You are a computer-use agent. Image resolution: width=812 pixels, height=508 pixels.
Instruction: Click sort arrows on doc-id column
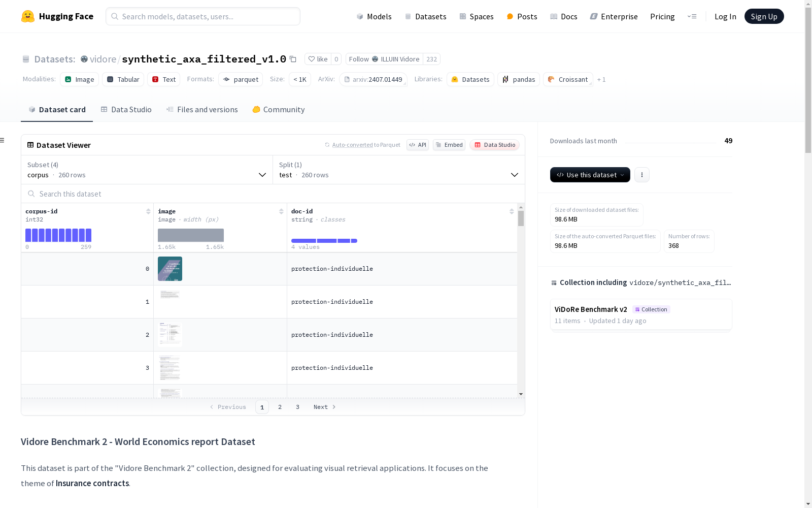[x=512, y=211]
